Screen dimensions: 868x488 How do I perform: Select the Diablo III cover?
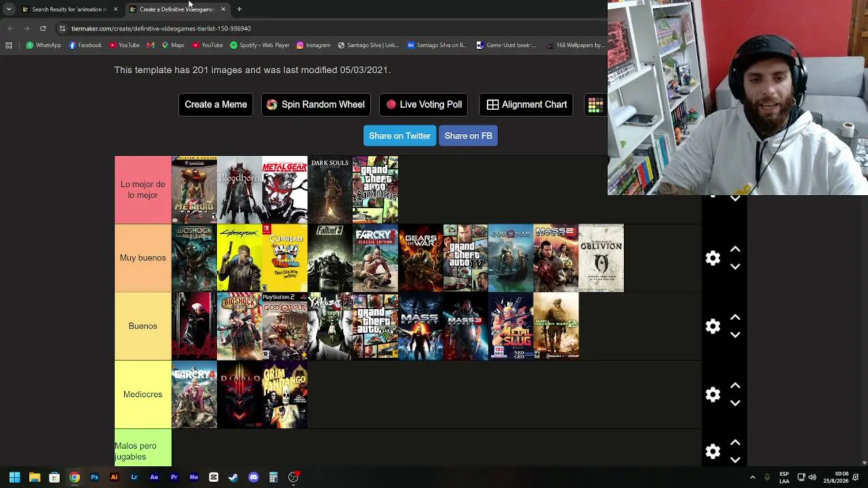click(x=239, y=394)
